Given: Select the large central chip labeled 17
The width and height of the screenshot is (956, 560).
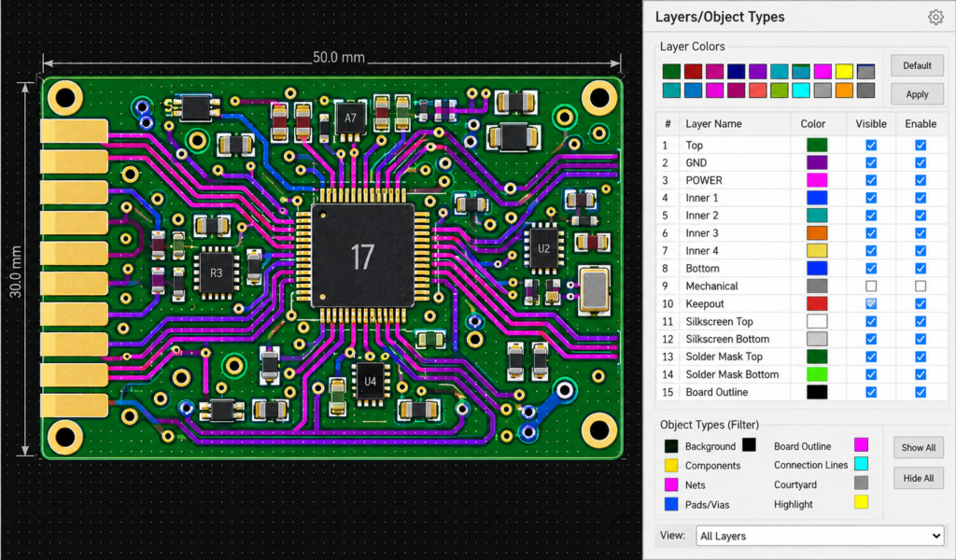Looking at the screenshot, I should [x=363, y=256].
